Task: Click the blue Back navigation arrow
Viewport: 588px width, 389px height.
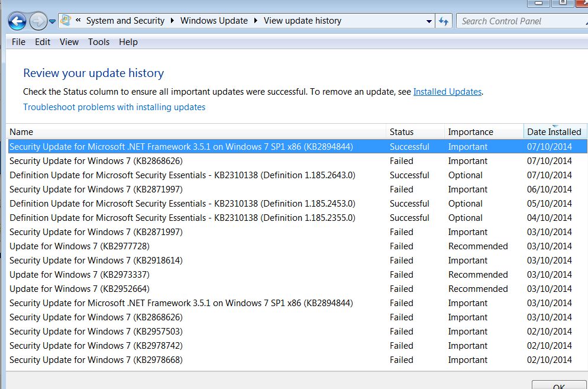Action: [x=17, y=21]
